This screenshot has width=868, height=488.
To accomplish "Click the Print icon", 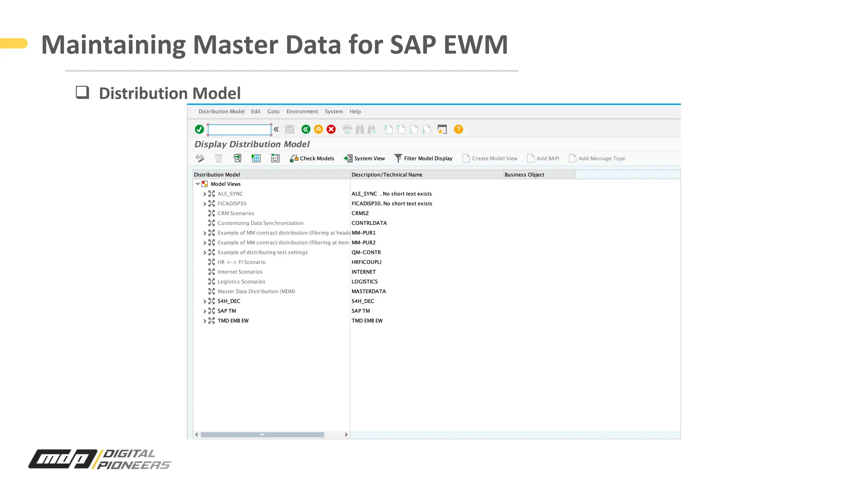I will coord(347,129).
